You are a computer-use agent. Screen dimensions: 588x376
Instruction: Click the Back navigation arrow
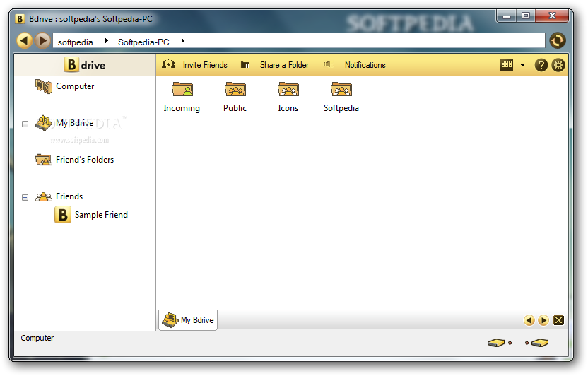click(x=24, y=40)
